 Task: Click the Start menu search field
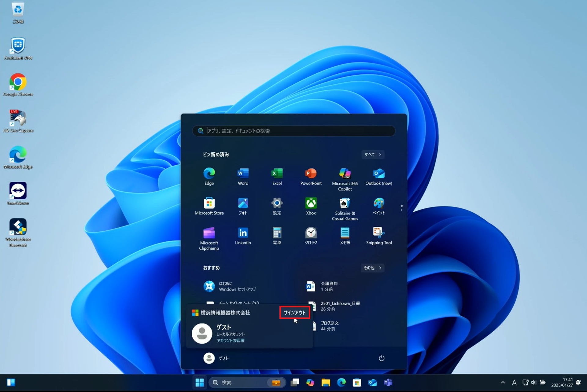(294, 131)
